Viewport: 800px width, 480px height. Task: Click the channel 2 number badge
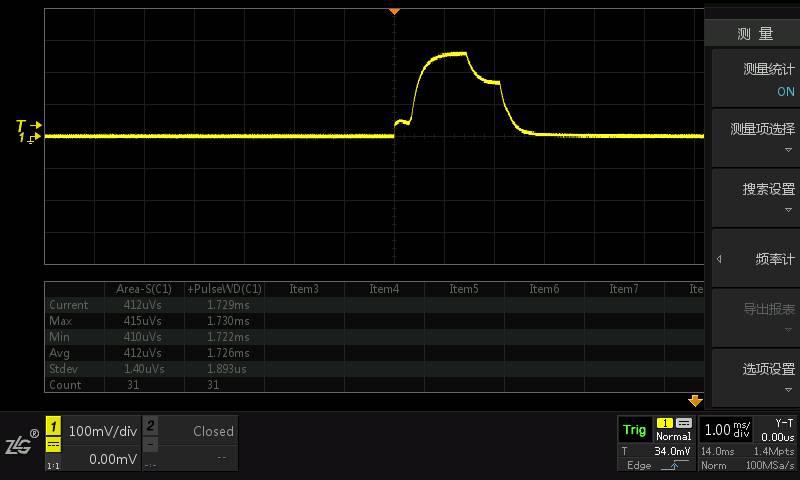point(150,426)
